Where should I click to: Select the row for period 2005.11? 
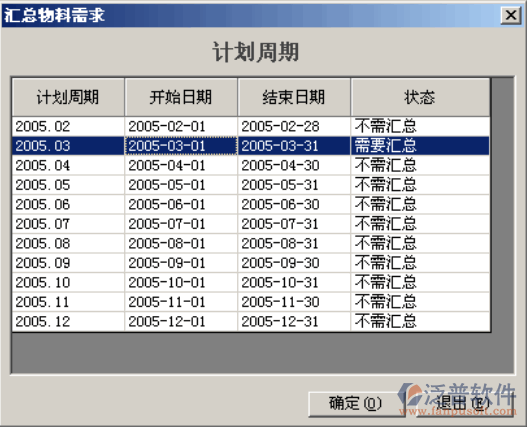click(251, 302)
